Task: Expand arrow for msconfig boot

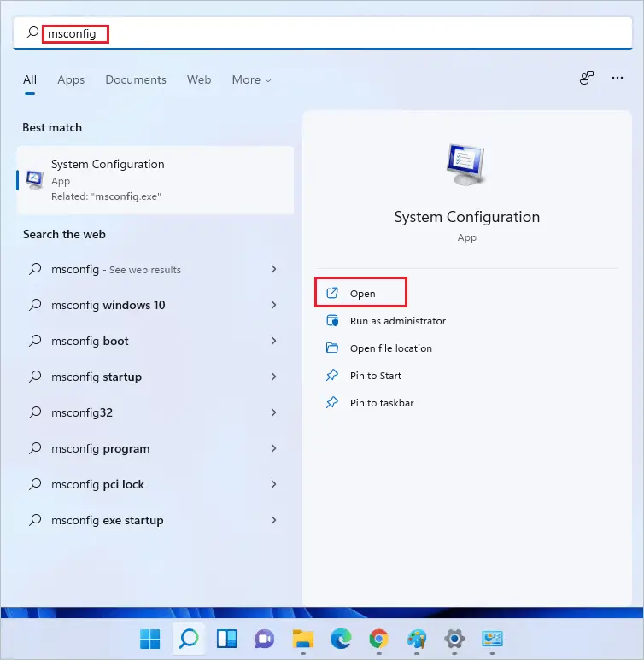Action: [274, 341]
